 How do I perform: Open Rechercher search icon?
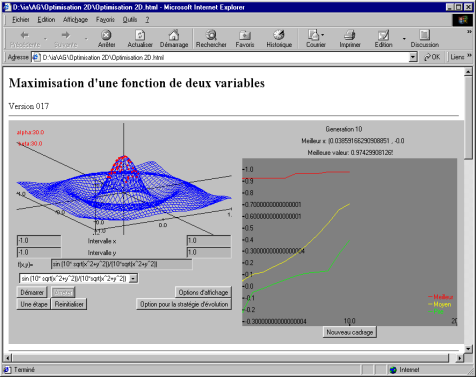tap(211, 35)
